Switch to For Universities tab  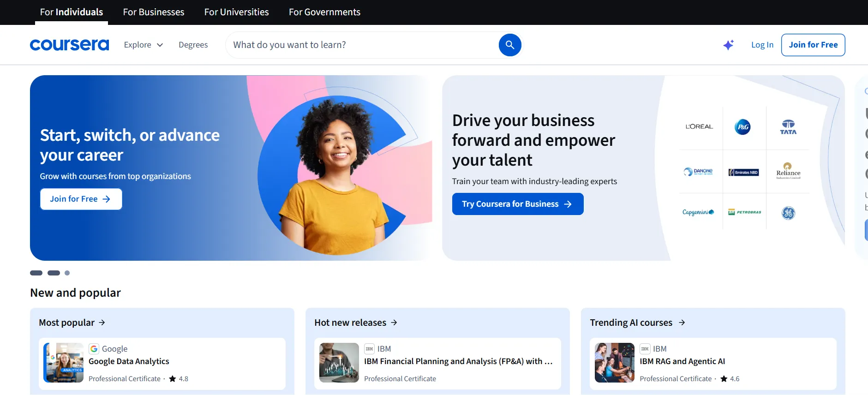237,12
